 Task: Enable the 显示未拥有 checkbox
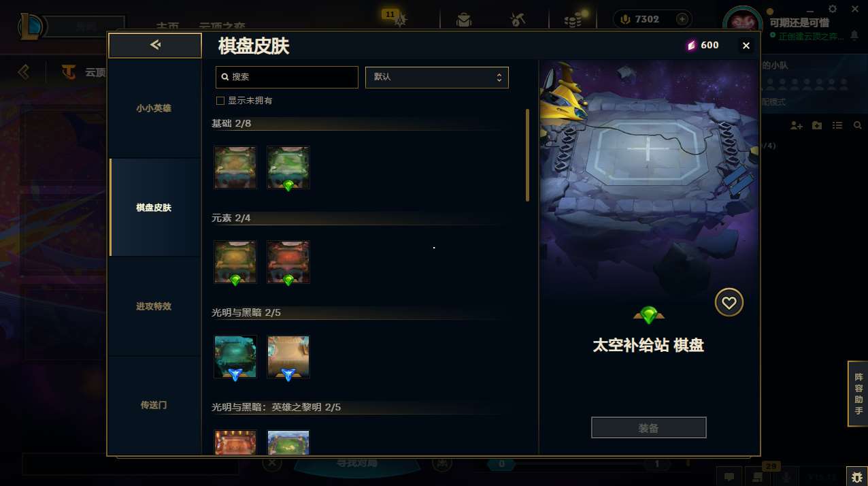tap(220, 101)
